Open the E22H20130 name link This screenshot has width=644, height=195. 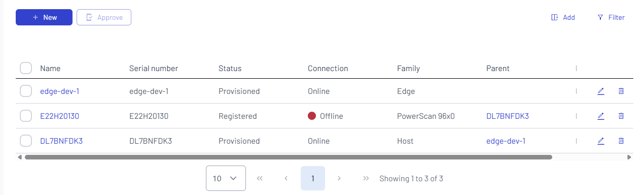pos(59,116)
